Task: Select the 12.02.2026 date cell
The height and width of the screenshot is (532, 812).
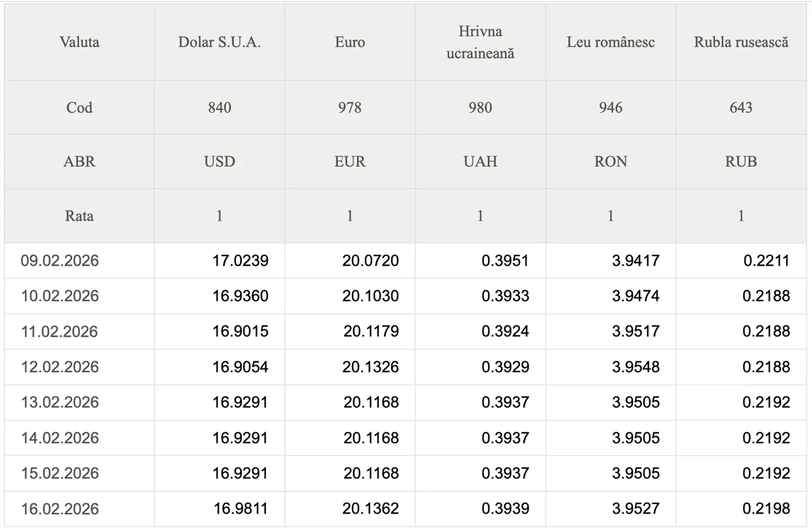Action: tap(60, 367)
